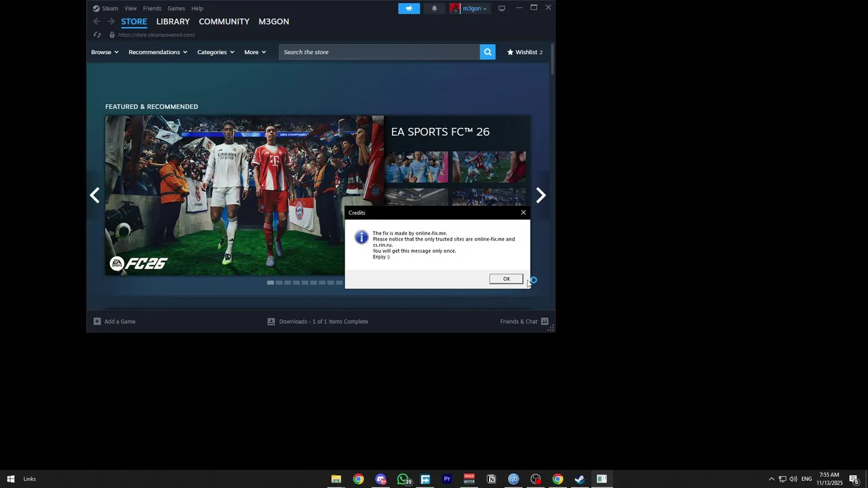
Task: Open the Friends menu
Action: (152, 8)
